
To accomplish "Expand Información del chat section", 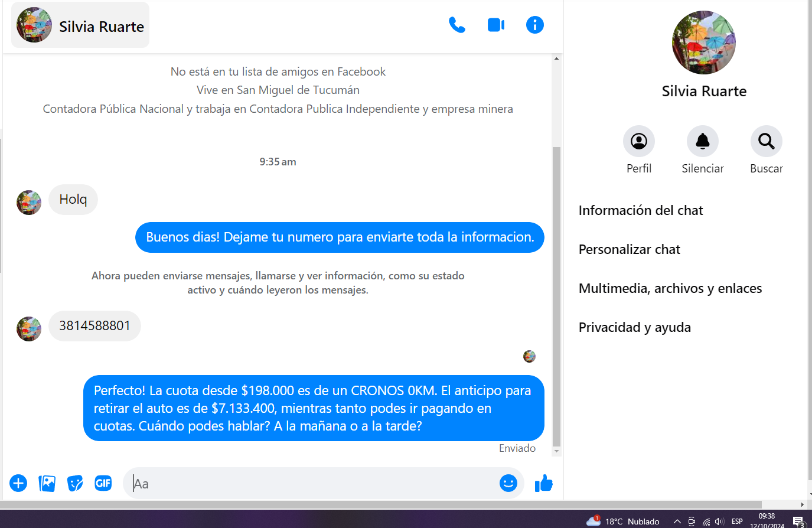I will point(641,211).
